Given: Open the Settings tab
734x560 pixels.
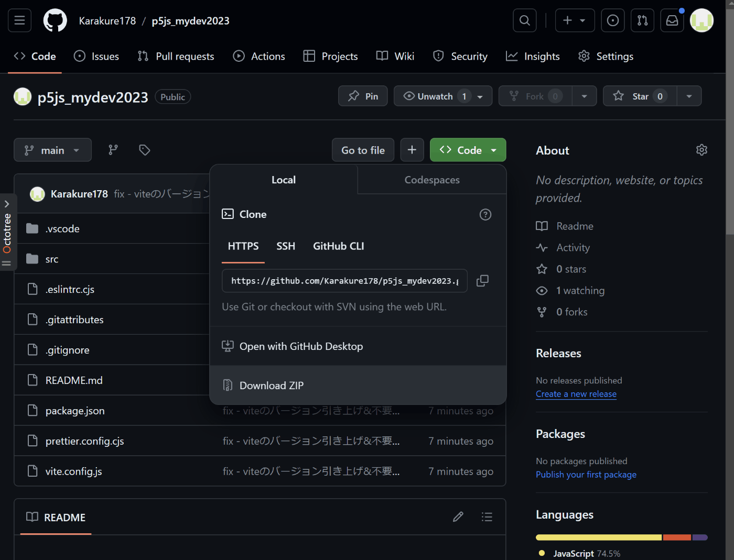Looking at the screenshot, I should pos(606,56).
